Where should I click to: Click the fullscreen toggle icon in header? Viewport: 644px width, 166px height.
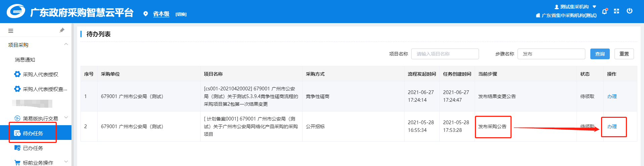616,11
